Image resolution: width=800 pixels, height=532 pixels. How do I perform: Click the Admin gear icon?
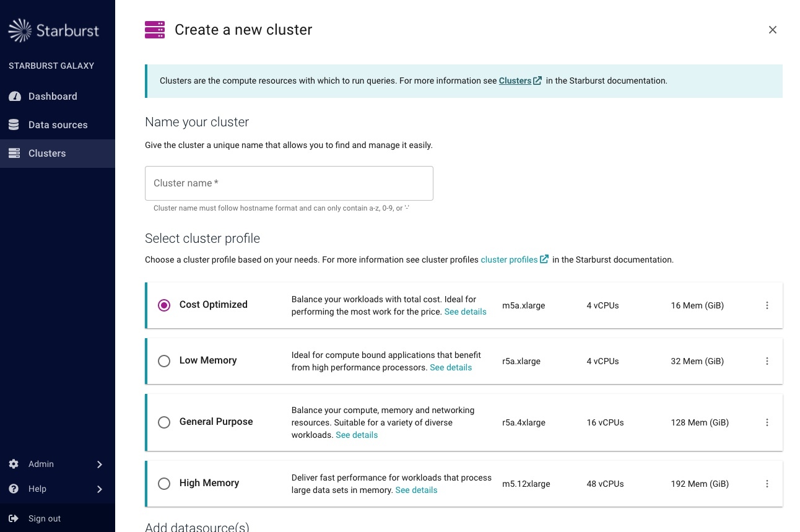pyautogui.click(x=14, y=464)
